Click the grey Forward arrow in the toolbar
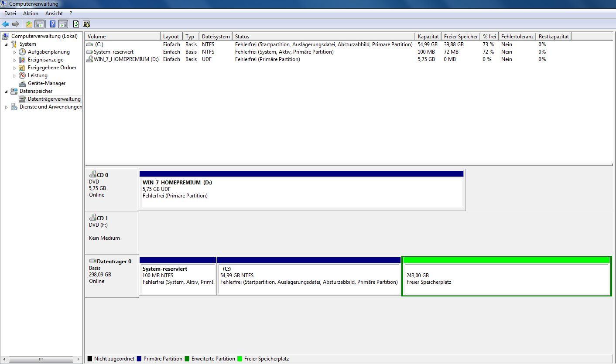This screenshot has height=364, width=616. coord(16,24)
